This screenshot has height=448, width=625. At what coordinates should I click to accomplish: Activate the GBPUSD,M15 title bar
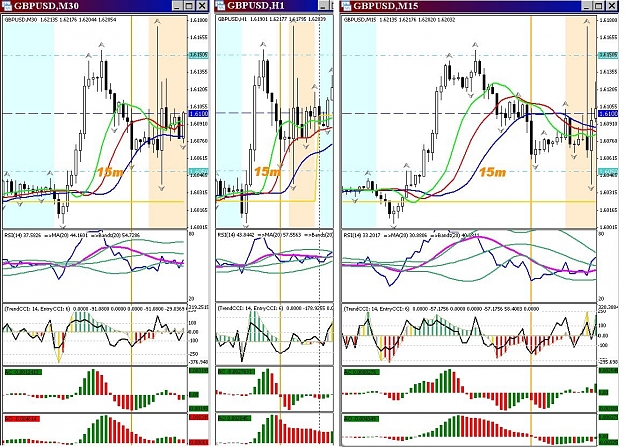tap(480, 6)
